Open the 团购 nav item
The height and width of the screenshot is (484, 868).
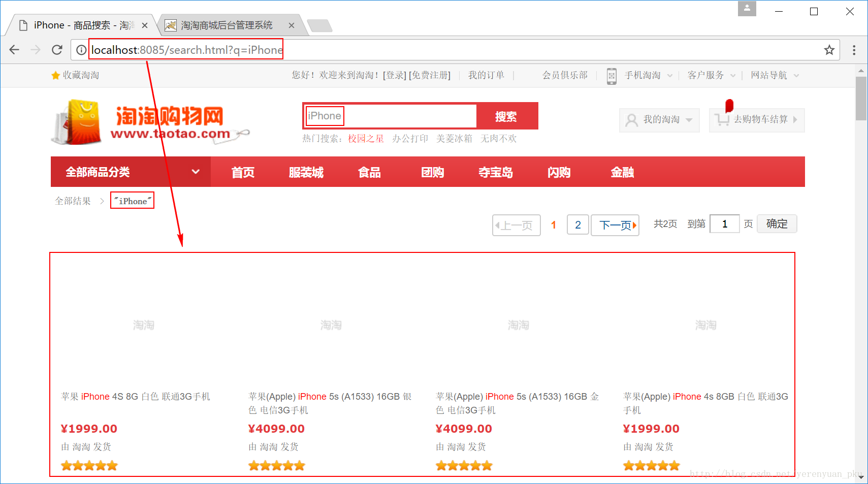[432, 172]
